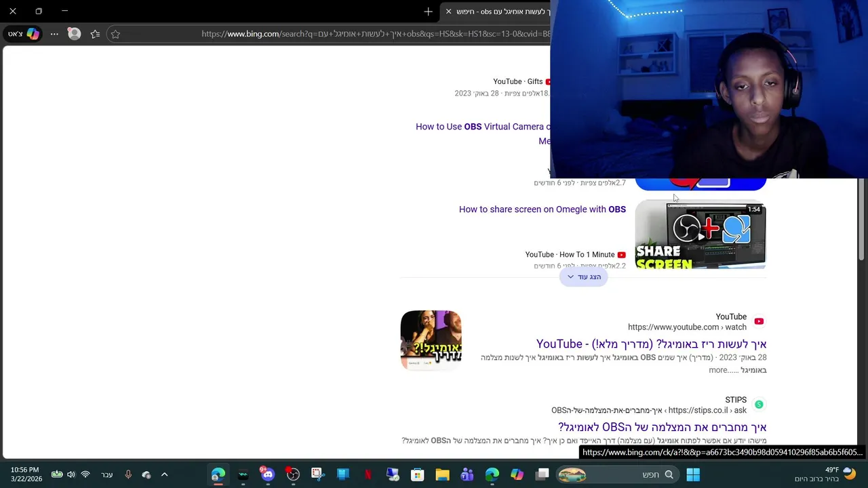Open volume control speaker icon
Screen dimensions: 868x488
[71, 474]
